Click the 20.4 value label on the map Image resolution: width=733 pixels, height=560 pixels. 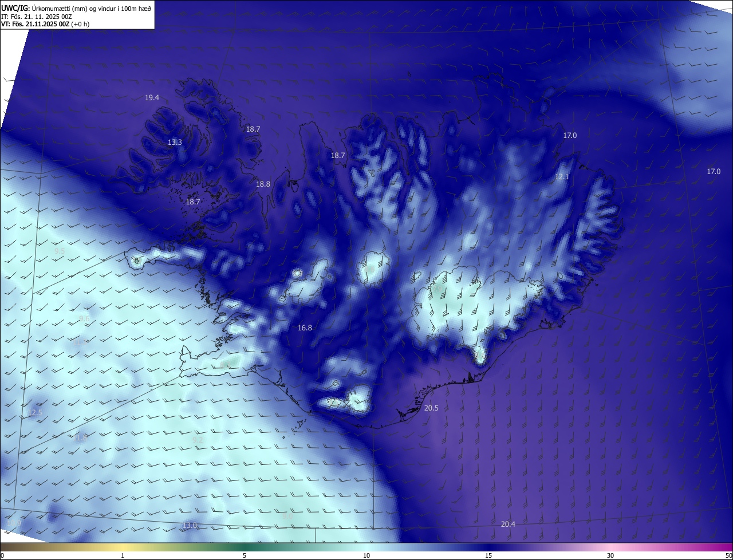[508, 524]
